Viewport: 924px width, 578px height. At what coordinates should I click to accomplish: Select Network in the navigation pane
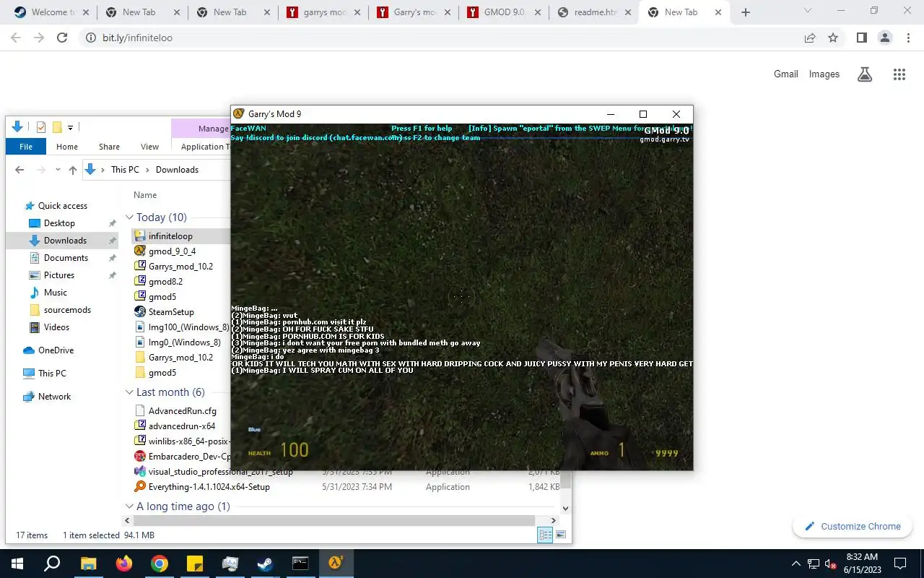(x=54, y=397)
